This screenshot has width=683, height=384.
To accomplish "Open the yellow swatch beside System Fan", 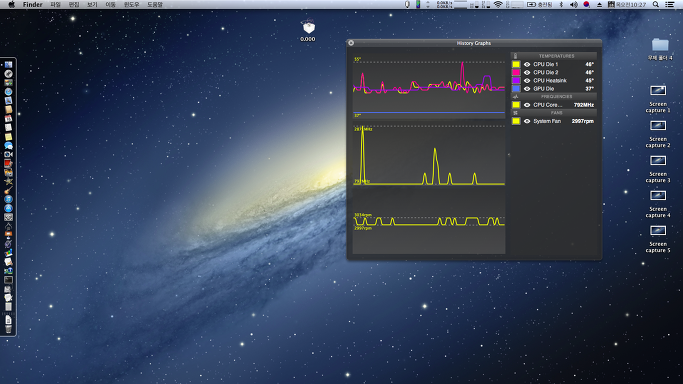I will 516,121.
